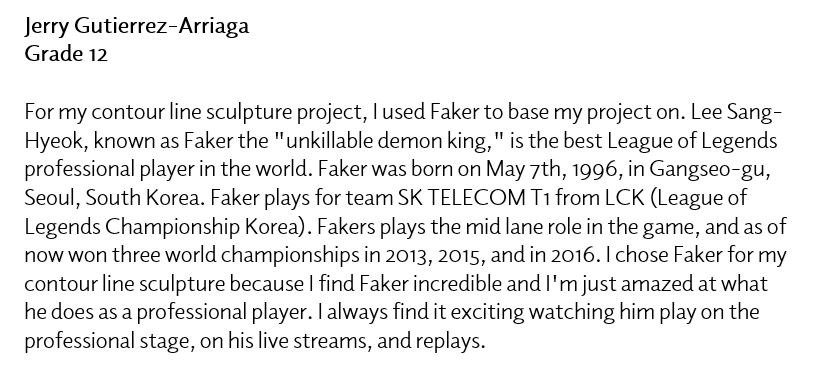Click the Grade 12 line
815x375 pixels.
point(66,54)
